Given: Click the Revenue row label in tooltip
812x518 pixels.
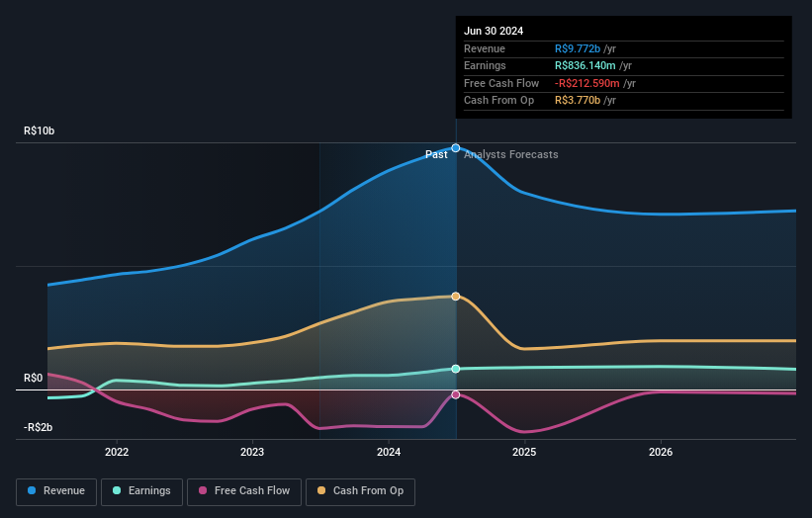Looking at the screenshot, I should pos(485,48).
